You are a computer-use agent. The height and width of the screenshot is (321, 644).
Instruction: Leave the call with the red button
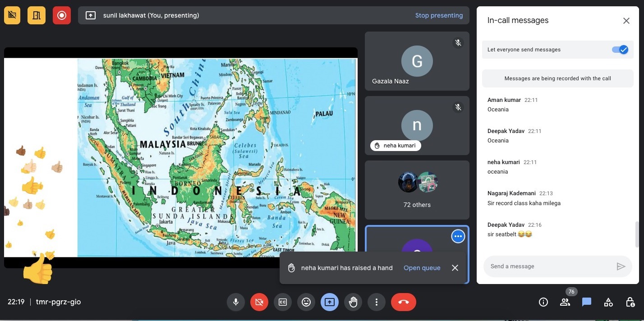click(x=404, y=302)
